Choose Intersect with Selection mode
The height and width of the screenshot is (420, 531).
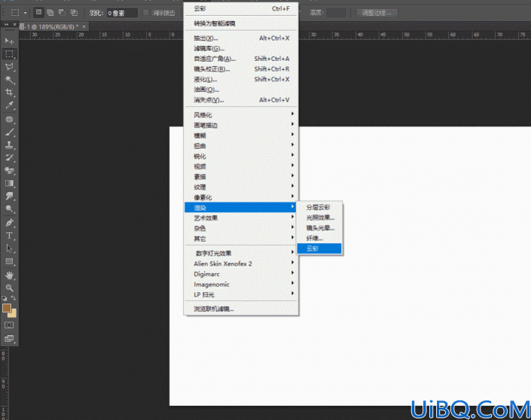74,13
